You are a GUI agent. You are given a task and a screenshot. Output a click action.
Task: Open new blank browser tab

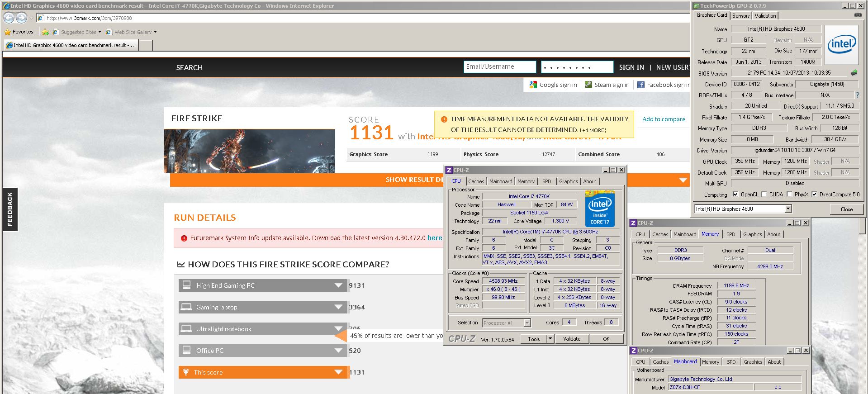pyautogui.click(x=146, y=45)
